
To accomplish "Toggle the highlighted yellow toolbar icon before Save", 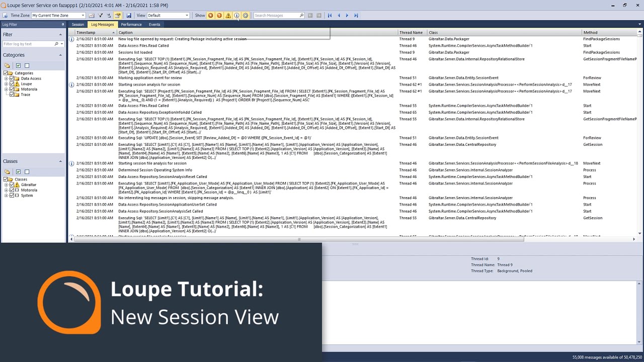I will click(118, 16).
